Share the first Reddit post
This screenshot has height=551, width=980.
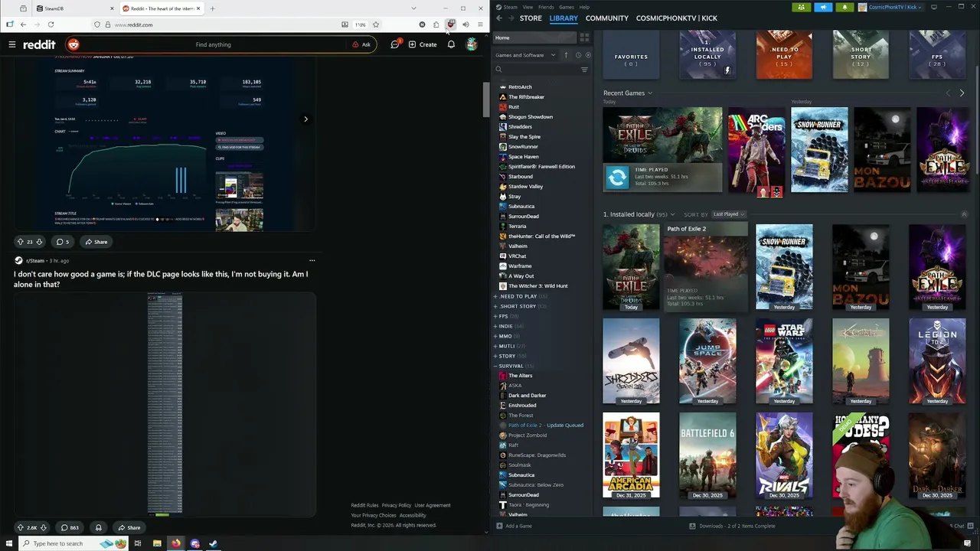[x=96, y=242]
